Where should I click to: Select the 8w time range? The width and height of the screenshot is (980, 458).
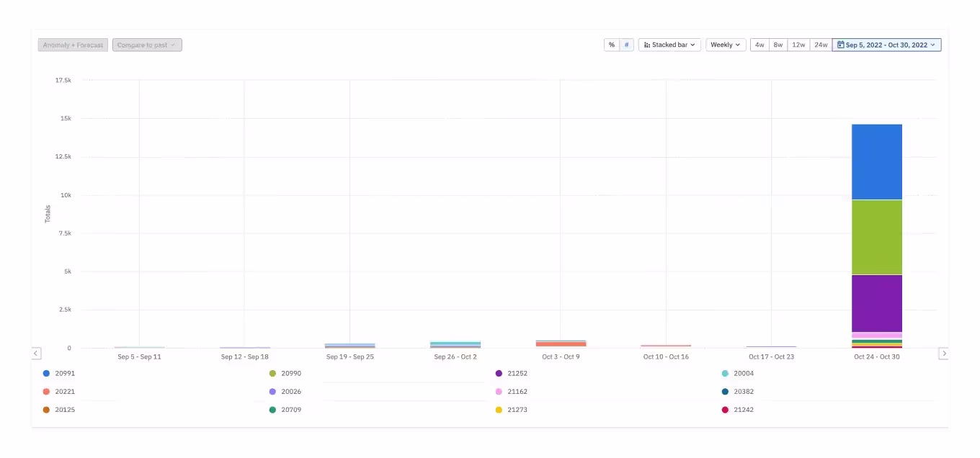pyautogui.click(x=778, y=45)
